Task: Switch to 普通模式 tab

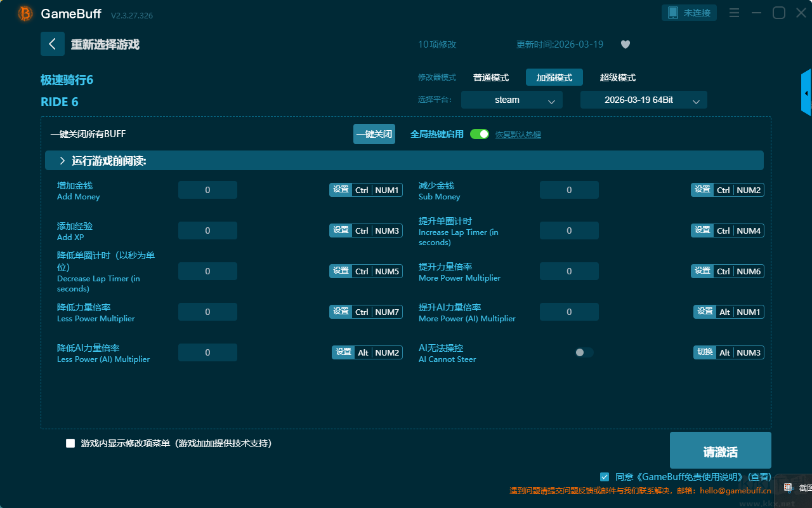Action: click(x=491, y=77)
